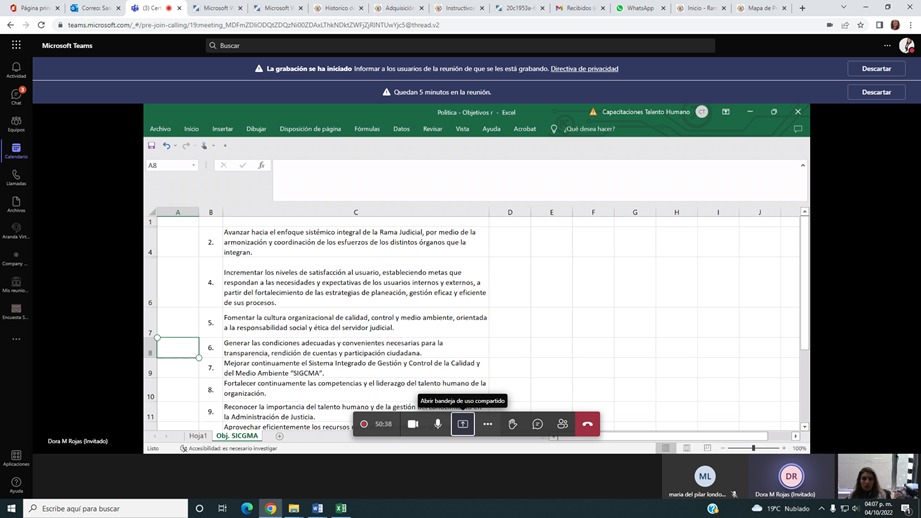Open the share tray button
This screenshot has width=921, height=518.
click(x=463, y=424)
